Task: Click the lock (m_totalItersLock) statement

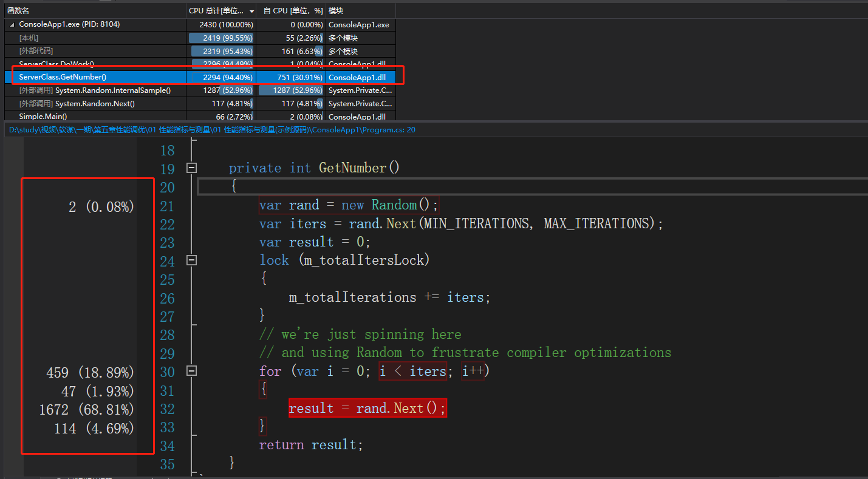Action: coord(344,260)
